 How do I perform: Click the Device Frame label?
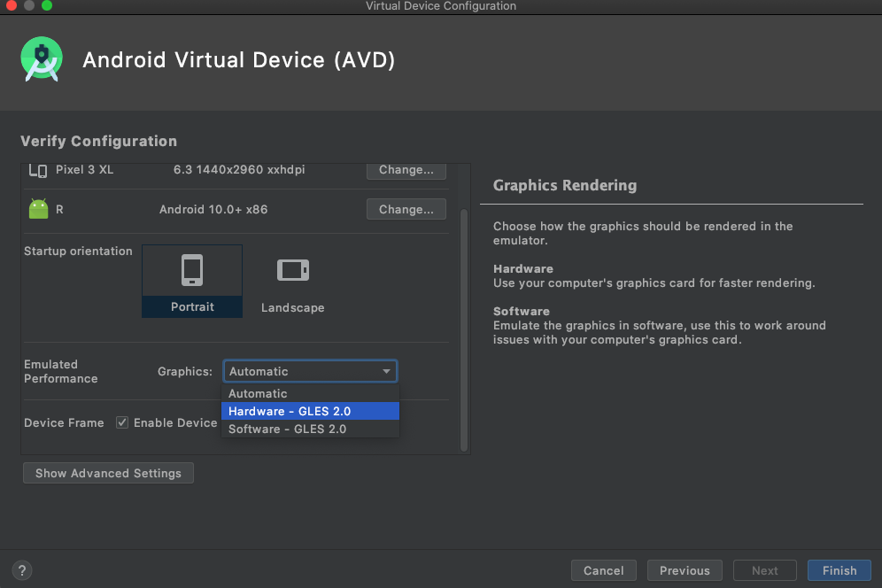click(x=64, y=422)
